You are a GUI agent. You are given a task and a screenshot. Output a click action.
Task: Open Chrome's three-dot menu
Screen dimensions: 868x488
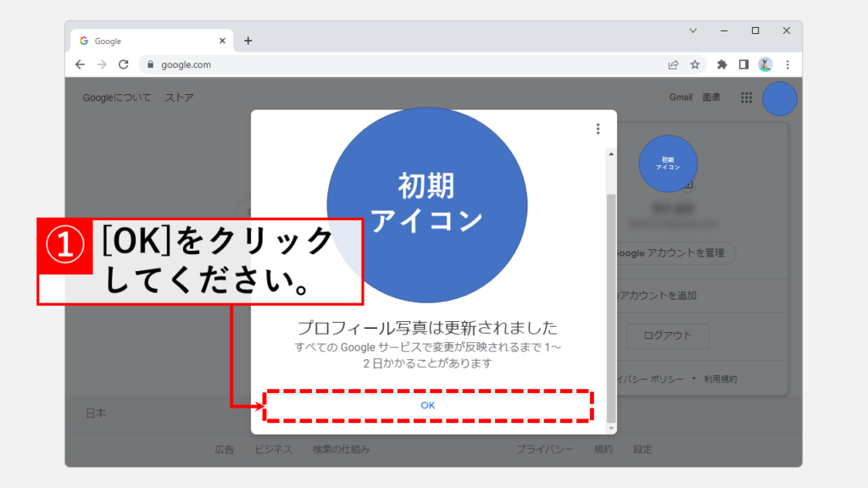(787, 64)
